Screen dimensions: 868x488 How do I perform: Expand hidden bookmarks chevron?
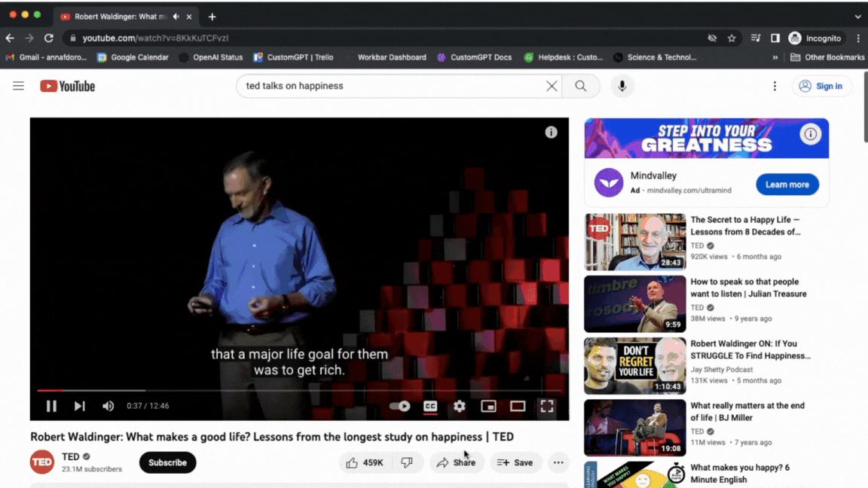click(775, 57)
